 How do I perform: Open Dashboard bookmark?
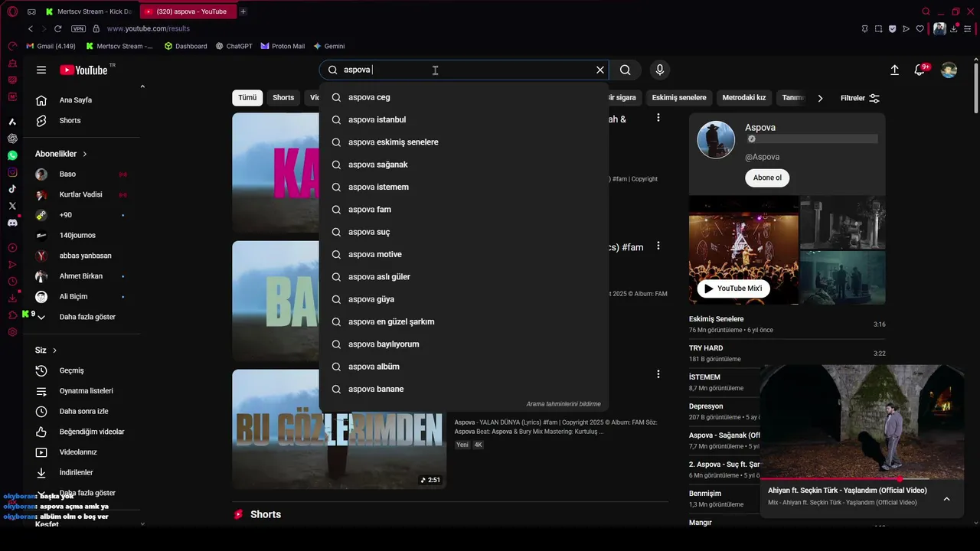tap(186, 46)
